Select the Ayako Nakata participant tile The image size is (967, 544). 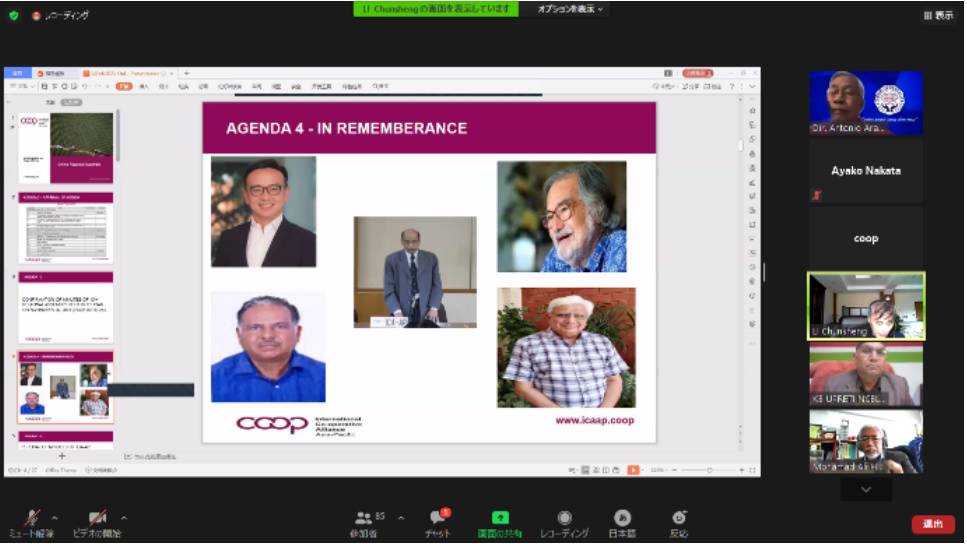click(866, 171)
